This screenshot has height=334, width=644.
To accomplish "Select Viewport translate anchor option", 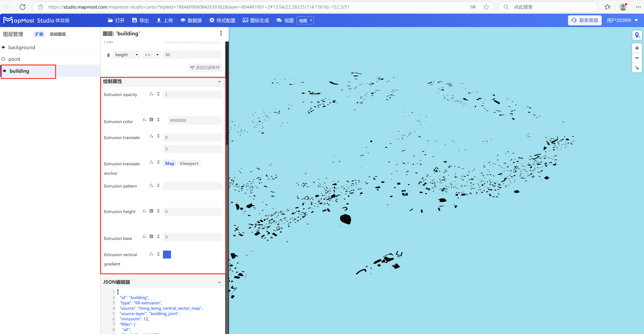I will pos(189,163).
